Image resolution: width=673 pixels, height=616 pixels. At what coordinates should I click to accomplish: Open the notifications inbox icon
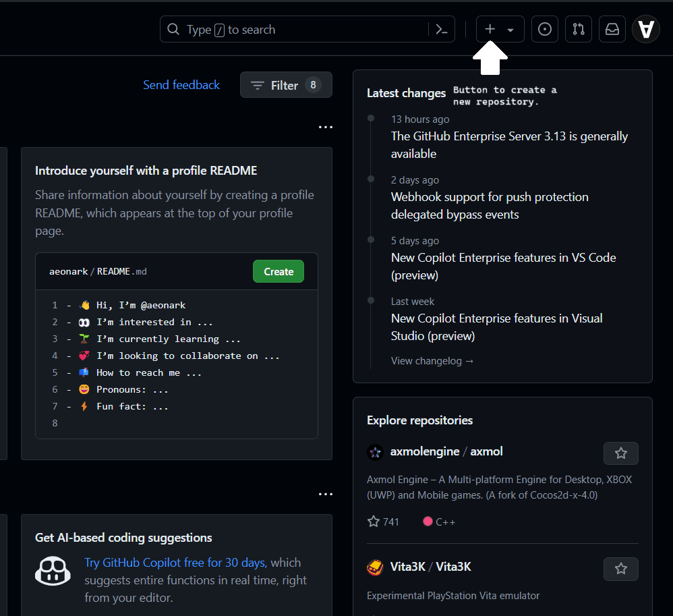point(612,30)
